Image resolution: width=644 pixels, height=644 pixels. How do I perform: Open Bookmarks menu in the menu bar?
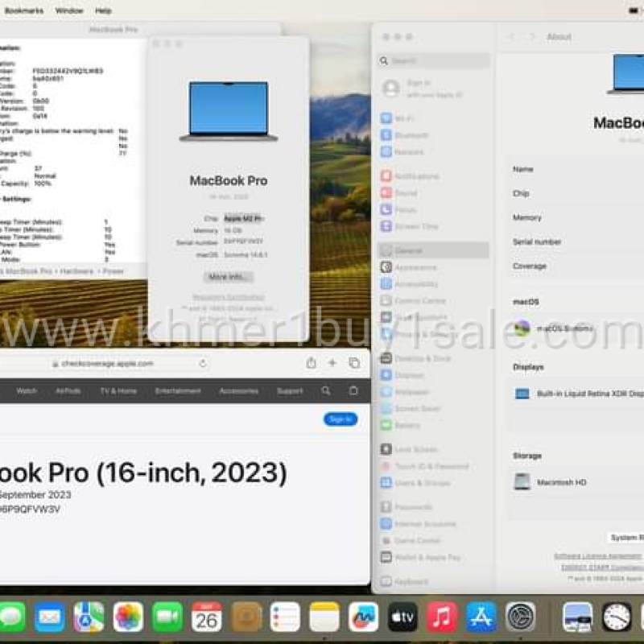[24, 10]
